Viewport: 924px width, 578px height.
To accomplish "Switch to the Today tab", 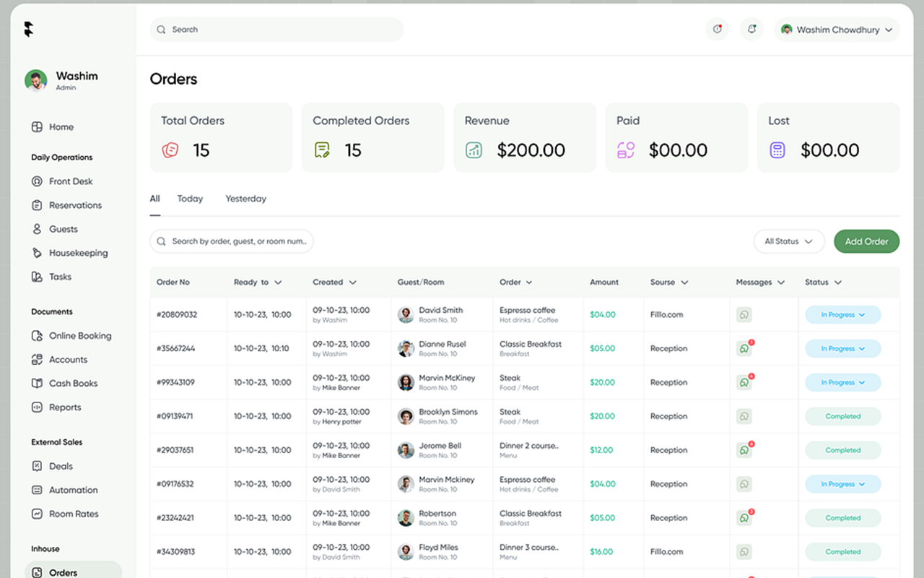I will coord(189,198).
